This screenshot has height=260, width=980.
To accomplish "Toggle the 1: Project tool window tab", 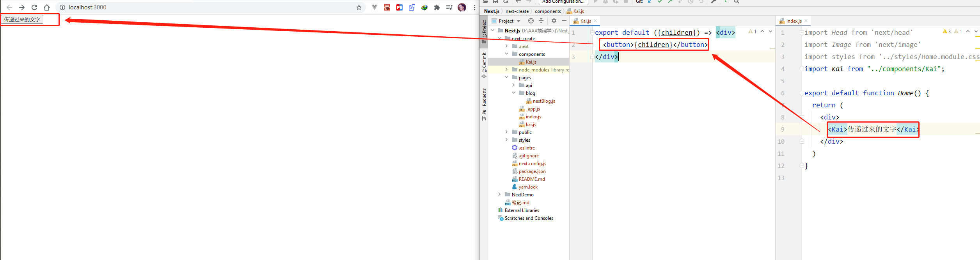I will (484, 32).
